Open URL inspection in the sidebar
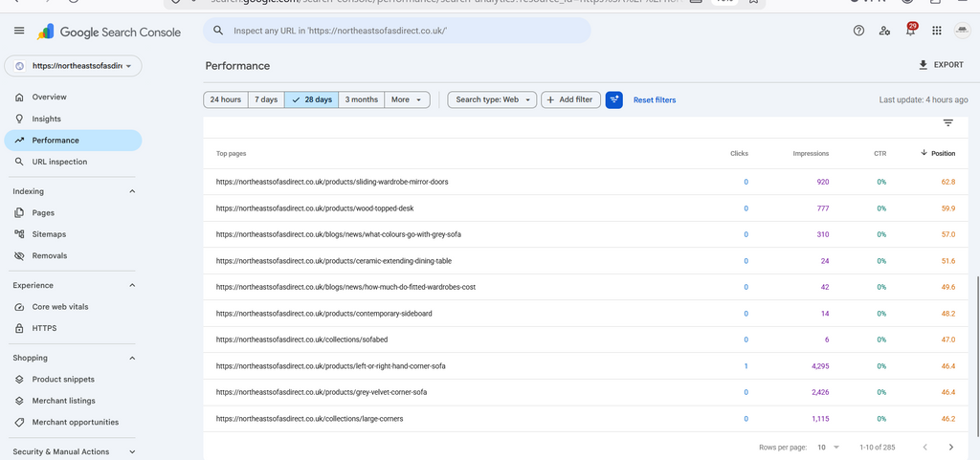980x460 pixels. click(73, 162)
